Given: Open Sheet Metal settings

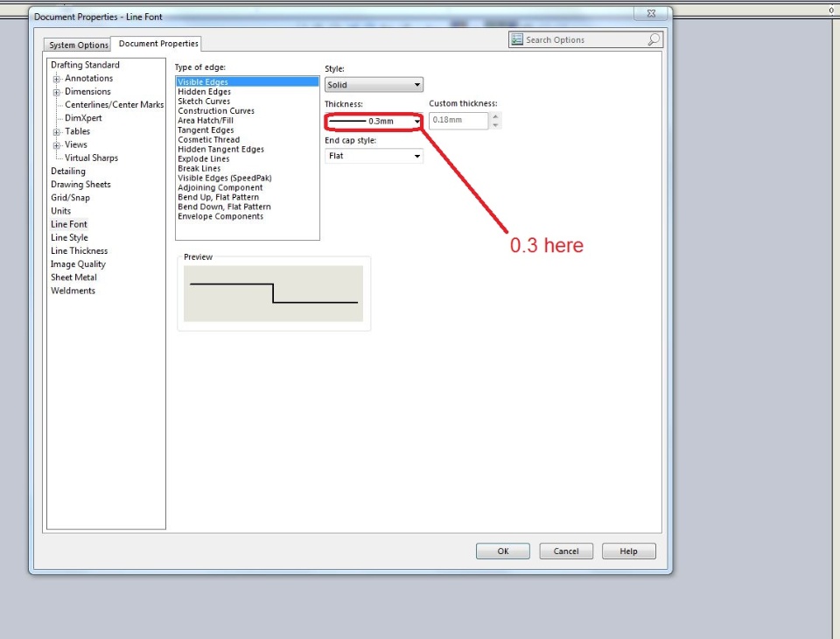Looking at the screenshot, I should [x=73, y=277].
